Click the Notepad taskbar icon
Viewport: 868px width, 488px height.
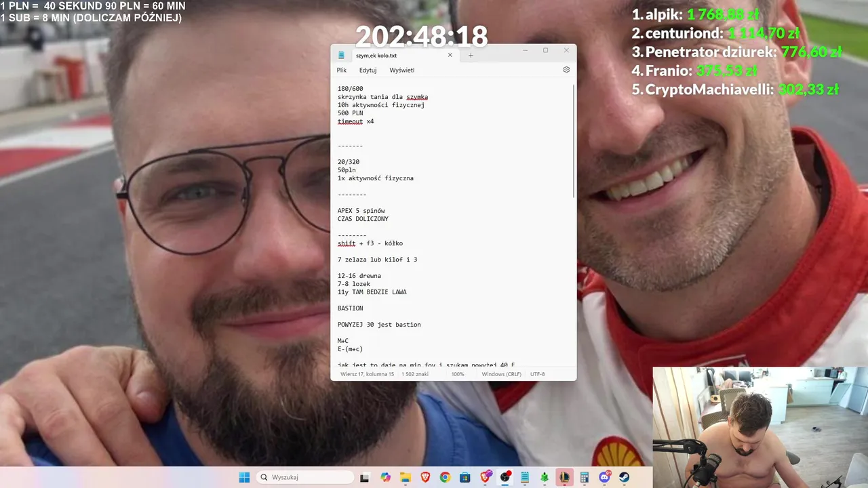[525, 478]
